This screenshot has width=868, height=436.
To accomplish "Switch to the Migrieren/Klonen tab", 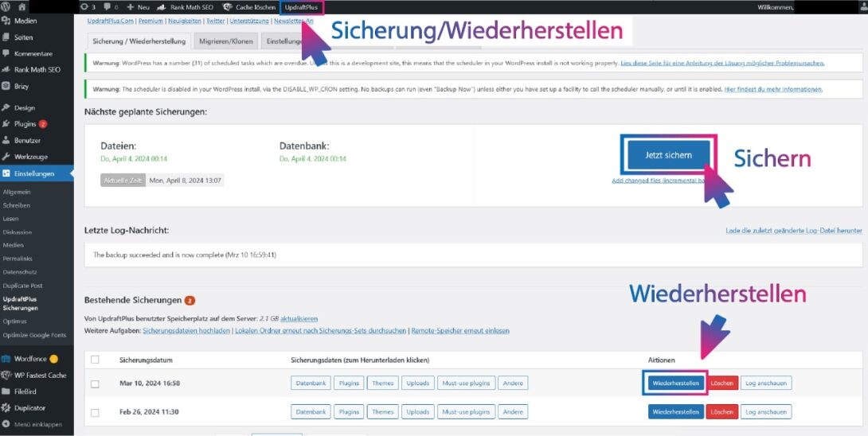I will tap(226, 41).
